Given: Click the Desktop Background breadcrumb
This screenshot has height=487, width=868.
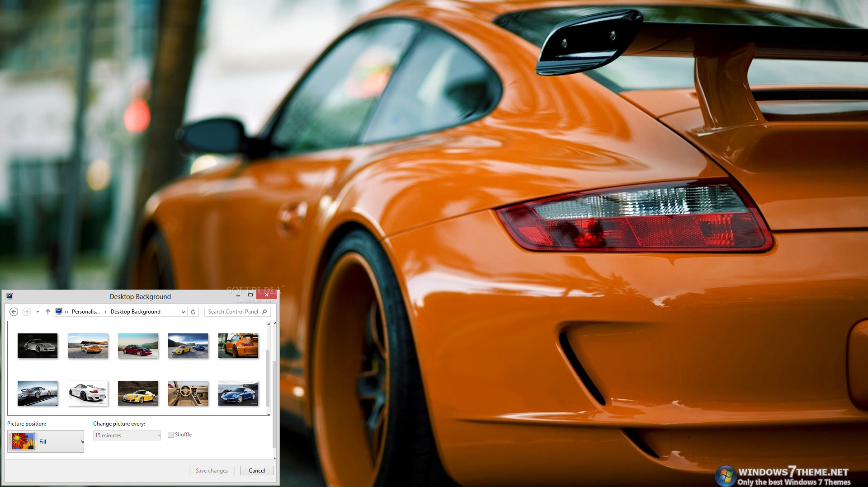Looking at the screenshot, I should 135,312.
